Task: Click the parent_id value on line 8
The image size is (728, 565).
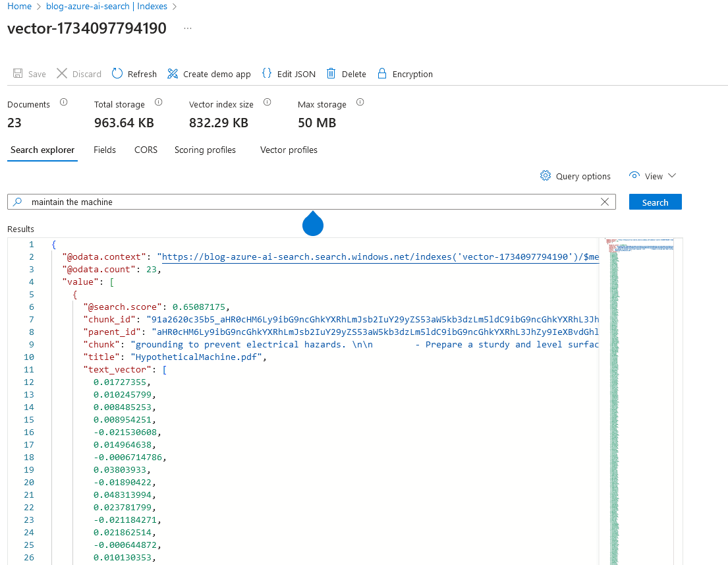Action: pos(375,332)
